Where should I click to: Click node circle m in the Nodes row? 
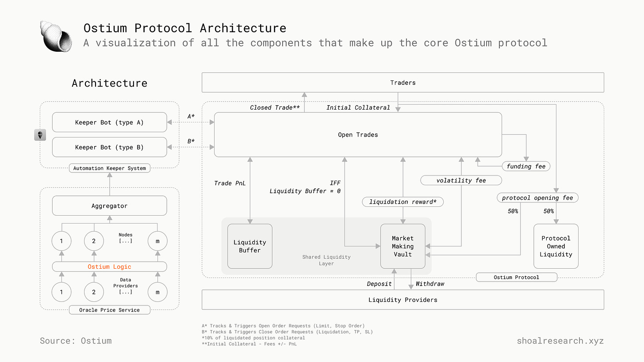(x=157, y=241)
